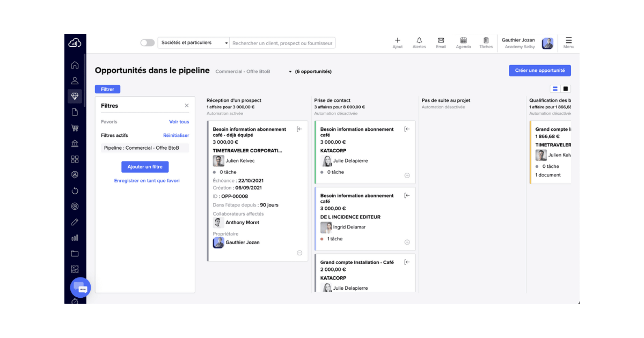Close the Filtres panel

pyautogui.click(x=187, y=106)
